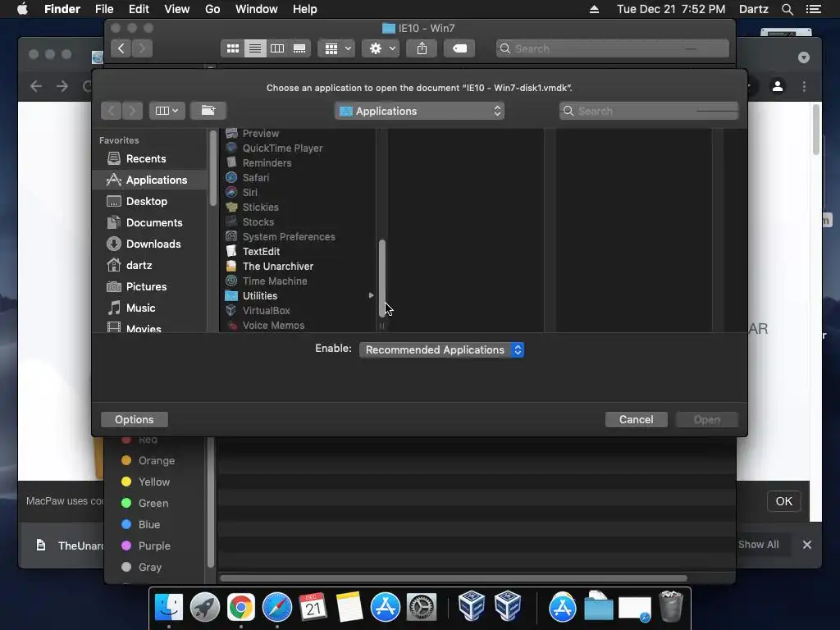Screen dimensions: 840x630
Task: Select the Yellow tag in Finder sidebar
Action: pos(153,482)
